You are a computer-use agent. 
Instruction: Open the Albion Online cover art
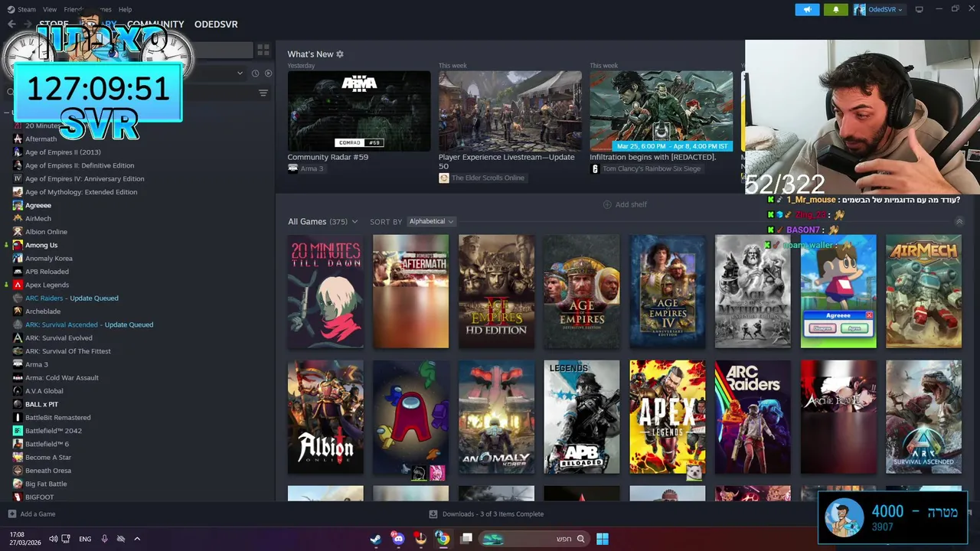coord(325,417)
